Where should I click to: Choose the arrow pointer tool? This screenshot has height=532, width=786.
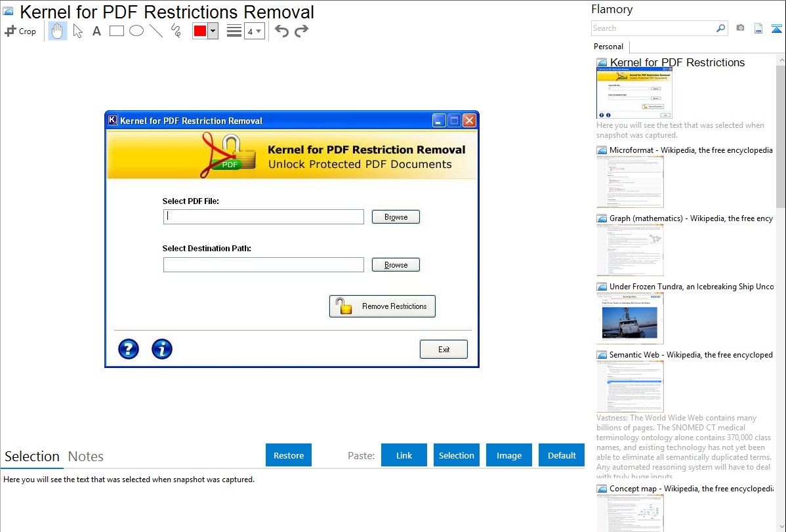[77, 31]
